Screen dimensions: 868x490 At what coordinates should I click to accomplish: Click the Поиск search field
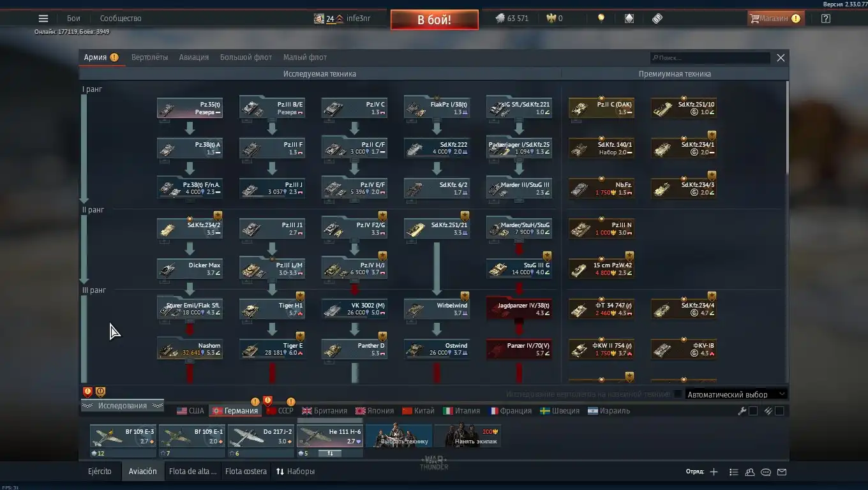[x=710, y=57]
